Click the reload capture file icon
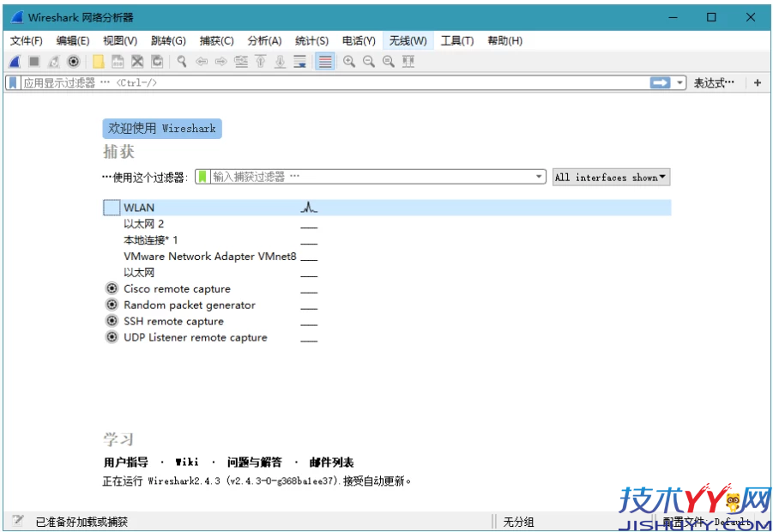Image resolution: width=773 pixels, height=532 pixels. 157,61
